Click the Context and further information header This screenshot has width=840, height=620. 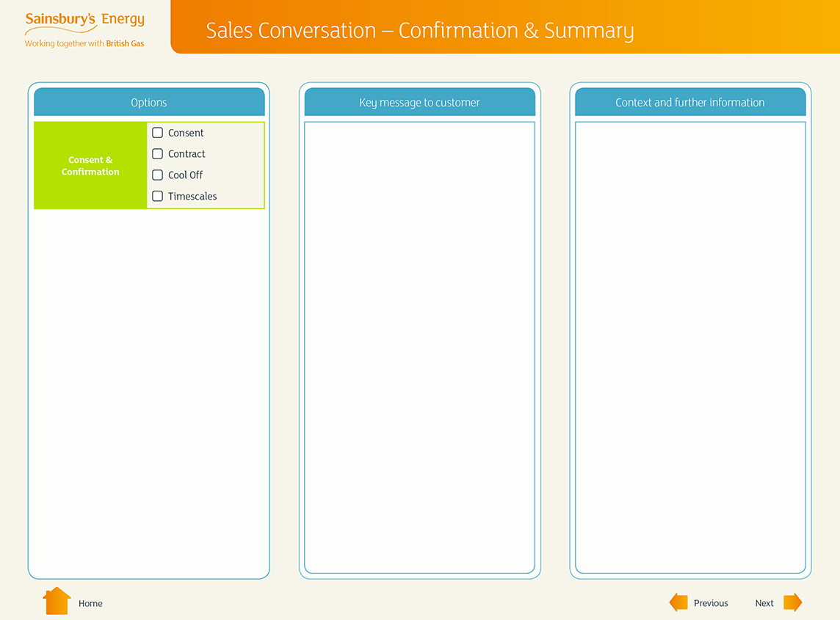coord(690,103)
